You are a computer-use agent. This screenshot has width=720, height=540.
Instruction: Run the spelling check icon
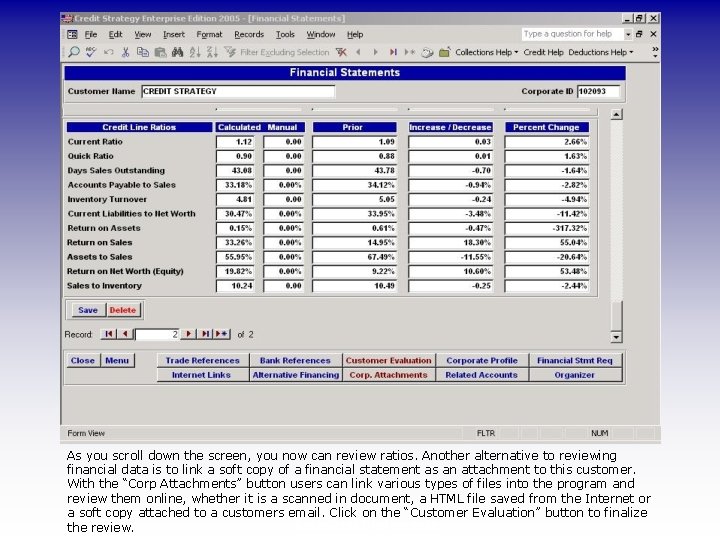click(90, 52)
